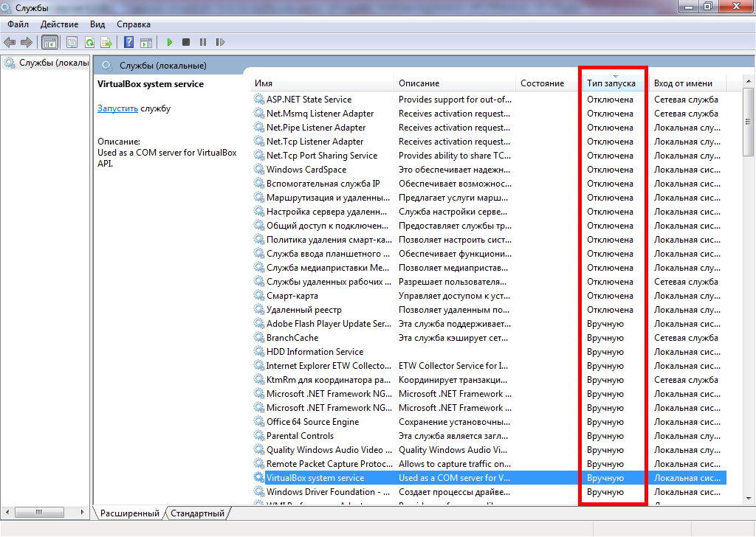Click the Export list toolbar icon
Image resolution: width=756 pixels, height=537 pixels.
[106, 43]
